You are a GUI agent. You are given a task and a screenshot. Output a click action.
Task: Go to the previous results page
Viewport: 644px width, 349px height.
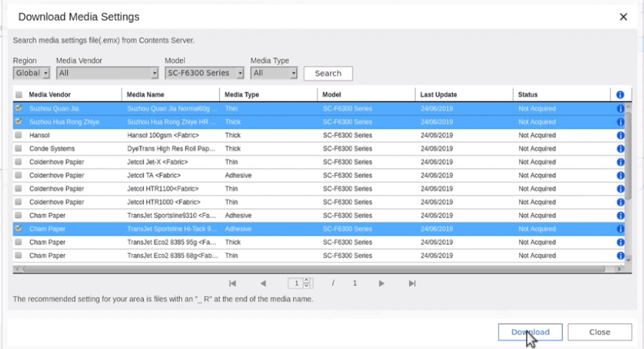coord(263,283)
